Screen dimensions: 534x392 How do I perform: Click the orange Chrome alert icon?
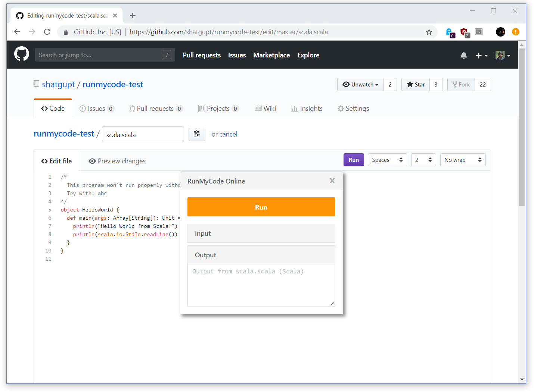point(516,32)
